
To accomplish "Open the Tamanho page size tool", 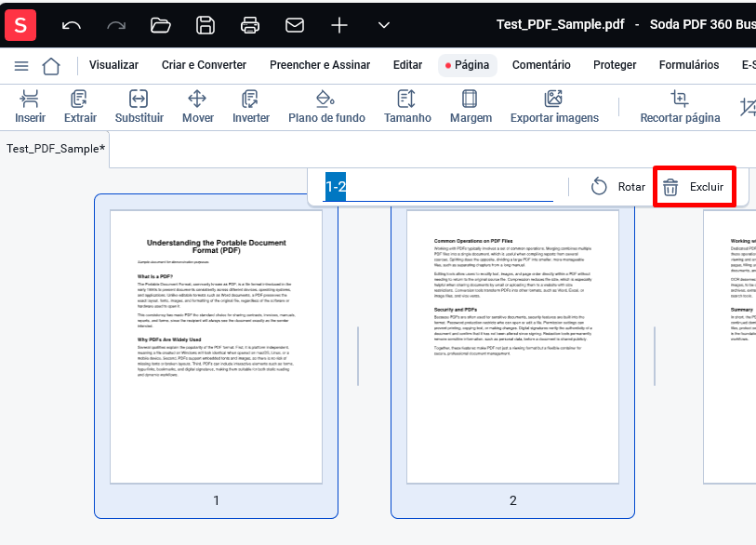I will [407, 107].
